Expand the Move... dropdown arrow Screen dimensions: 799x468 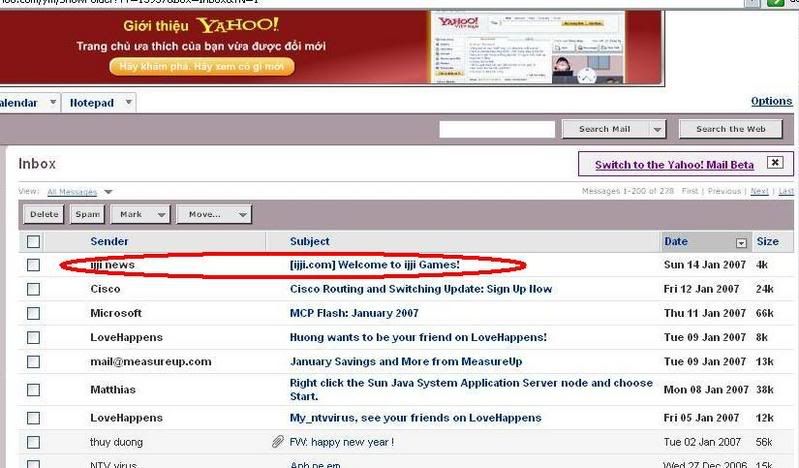click(243, 215)
